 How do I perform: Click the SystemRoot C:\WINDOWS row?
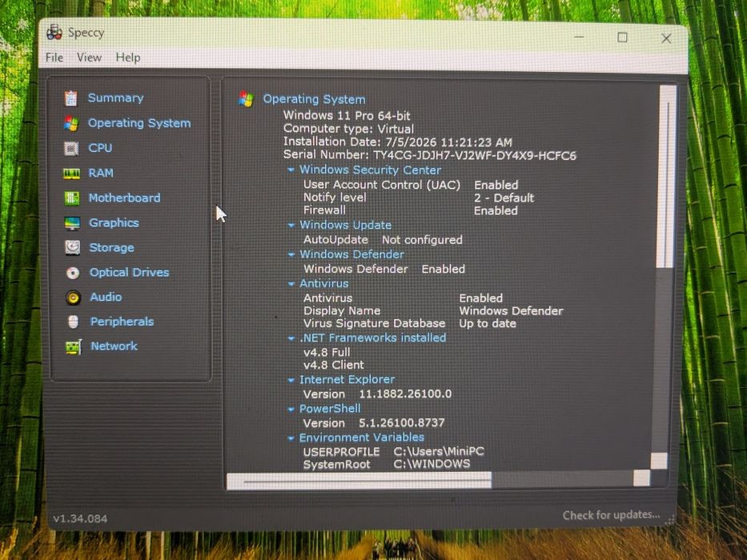click(387, 464)
